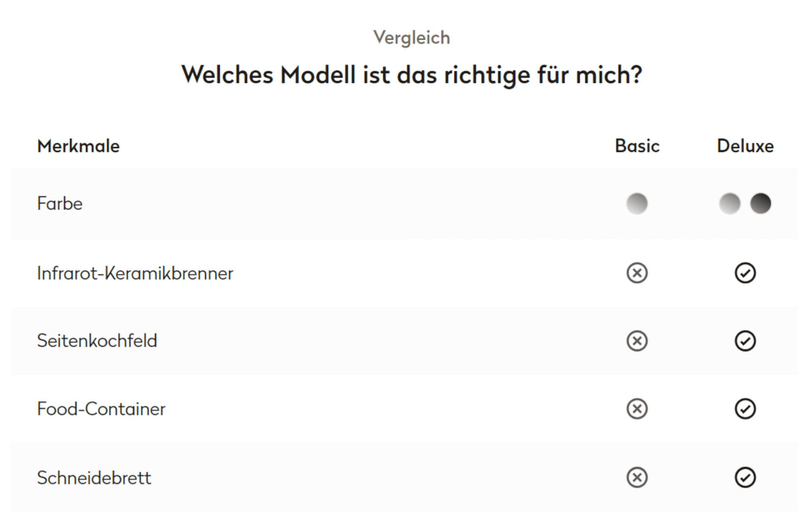Image resolution: width=798 pixels, height=532 pixels.
Task: Click the Schneidebrett feature label
Action: click(x=94, y=478)
